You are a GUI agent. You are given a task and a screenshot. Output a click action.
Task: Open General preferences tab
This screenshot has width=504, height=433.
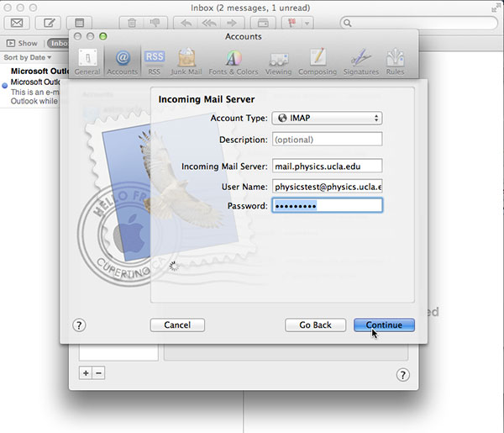click(x=87, y=62)
